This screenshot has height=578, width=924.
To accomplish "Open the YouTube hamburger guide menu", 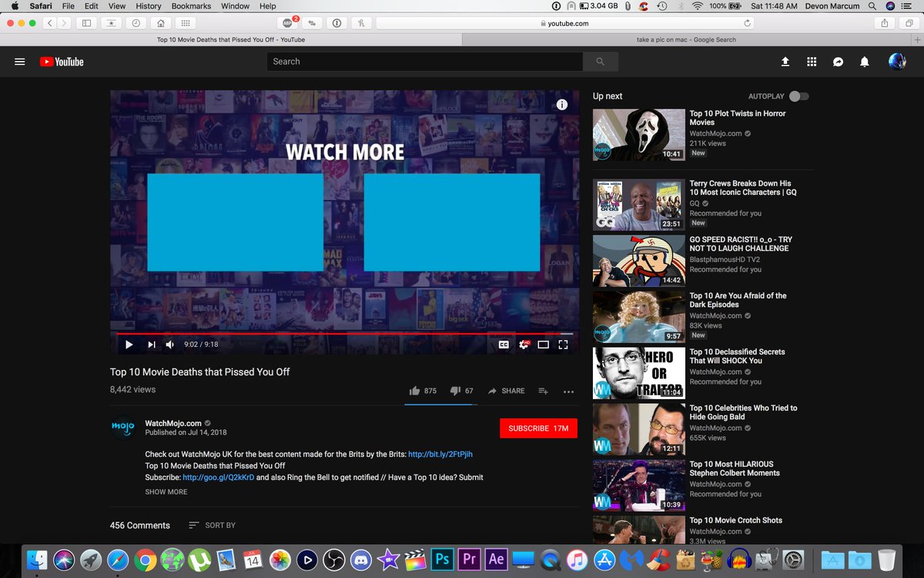I will (x=20, y=62).
